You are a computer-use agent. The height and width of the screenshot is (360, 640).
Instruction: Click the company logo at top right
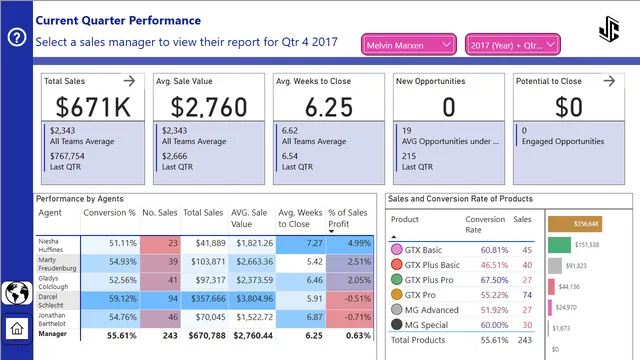609,29
